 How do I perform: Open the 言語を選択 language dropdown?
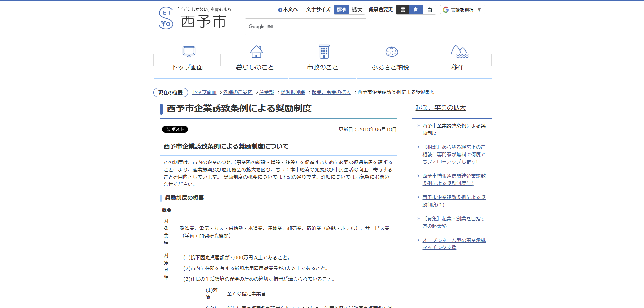[462, 10]
